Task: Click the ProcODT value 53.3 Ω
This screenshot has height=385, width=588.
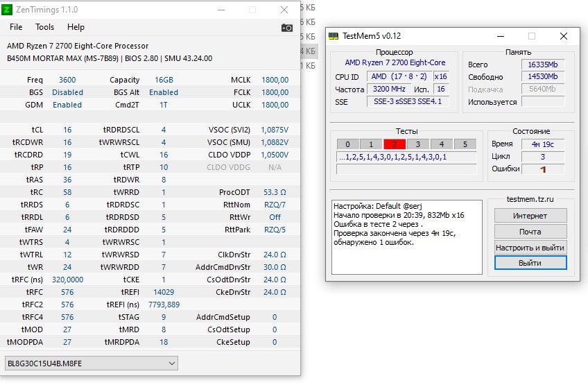Action: click(x=275, y=192)
